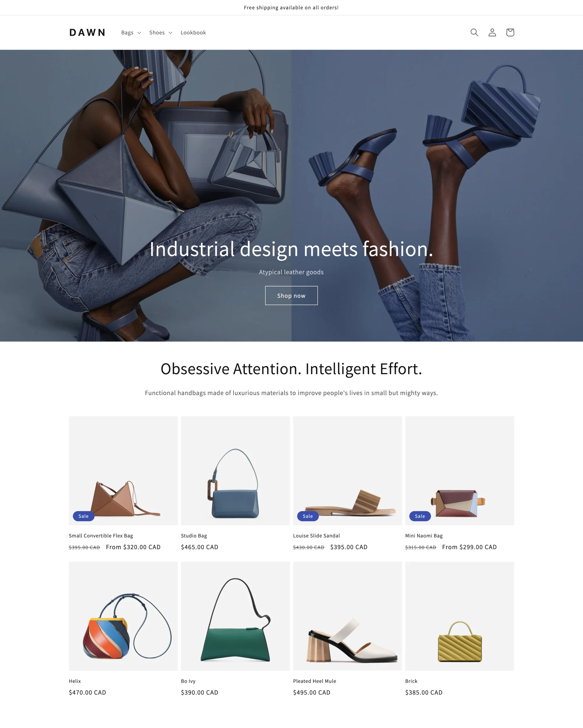The image size is (583, 728).
Task: Expand the Shoes dropdown menu
Action: 161,32
